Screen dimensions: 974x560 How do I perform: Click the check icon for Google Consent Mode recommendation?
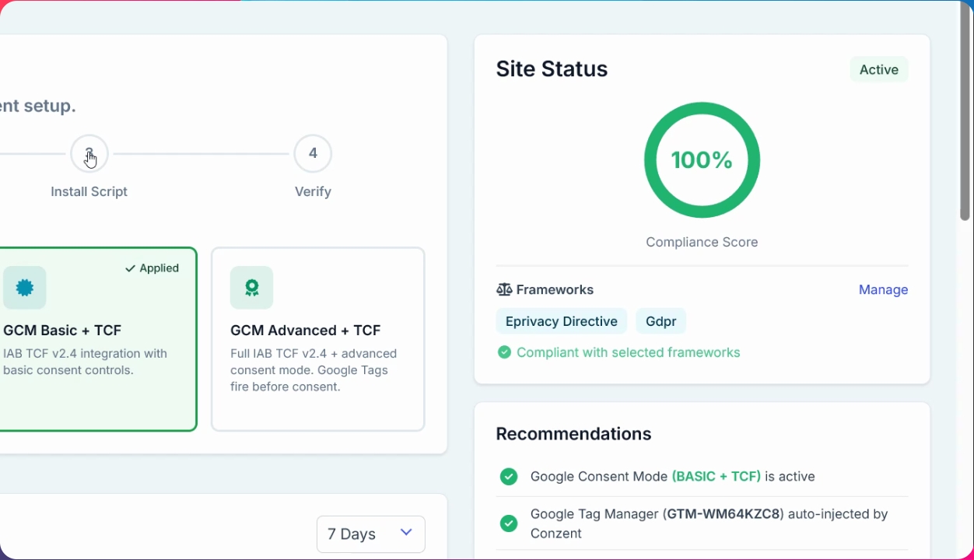[509, 476]
